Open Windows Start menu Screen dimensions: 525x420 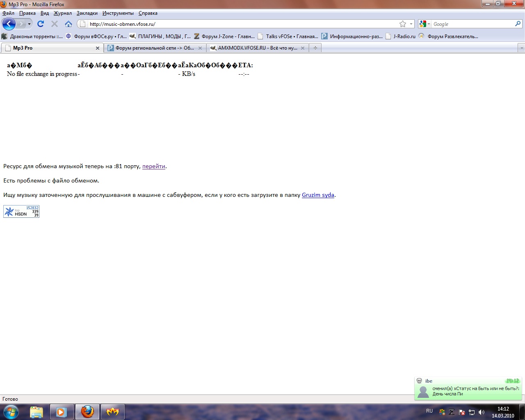coord(11,411)
